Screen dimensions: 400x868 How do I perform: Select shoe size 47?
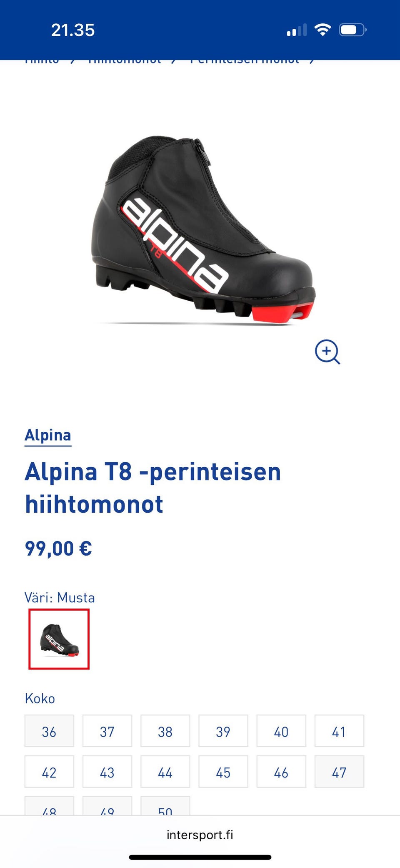(339, 772)
